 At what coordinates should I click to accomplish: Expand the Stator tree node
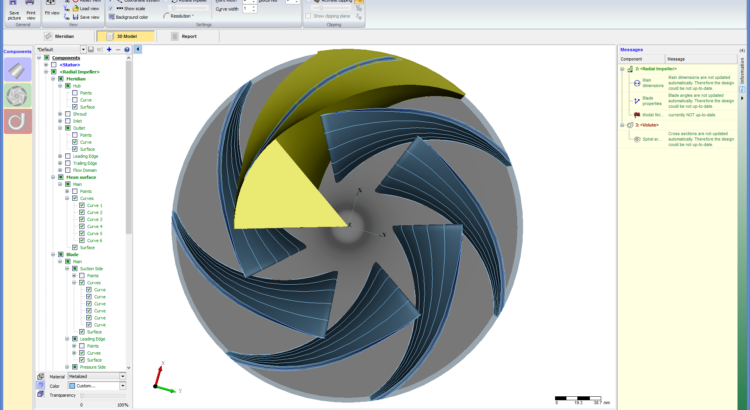46,65
